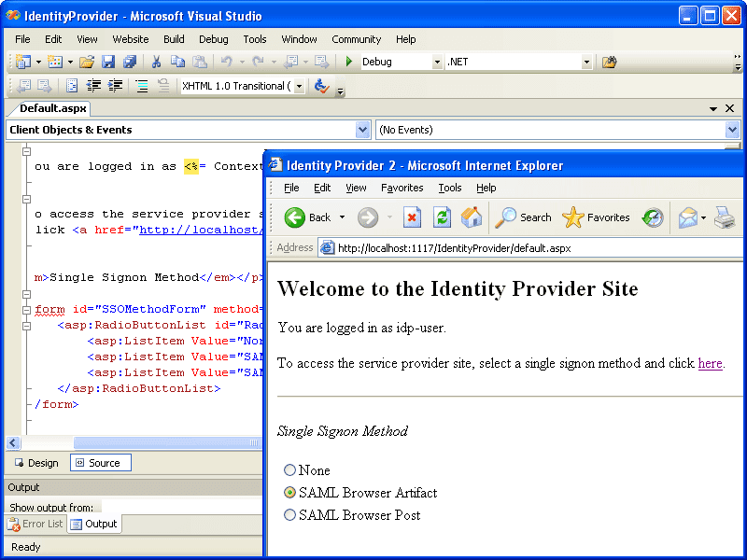Click Stop icon in Internet Explorer toolbar

412,217
